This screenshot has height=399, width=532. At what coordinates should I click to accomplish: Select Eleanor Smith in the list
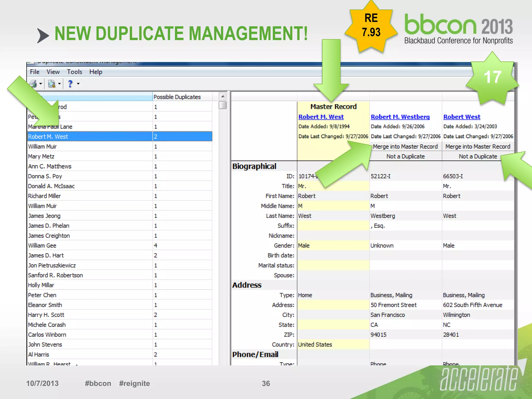120,305
